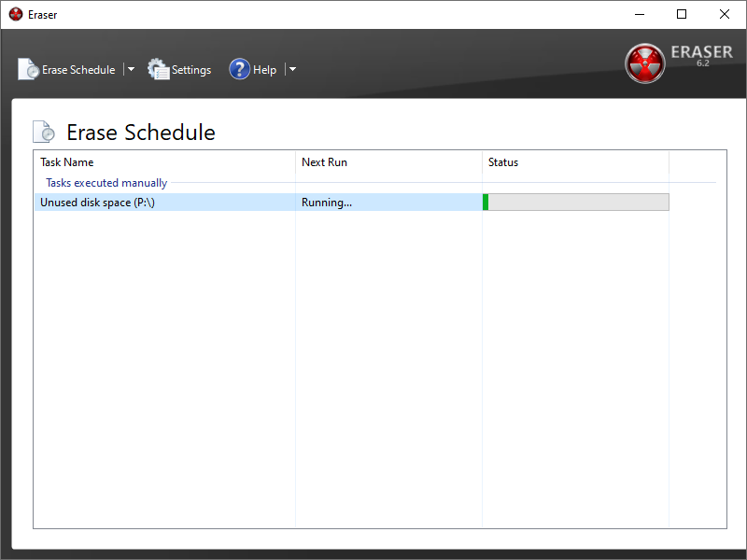Click the green task progress bar

(575, 203)
